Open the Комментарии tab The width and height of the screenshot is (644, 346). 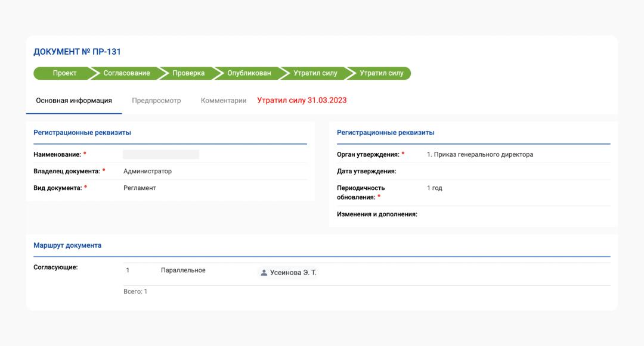[224, 101]
